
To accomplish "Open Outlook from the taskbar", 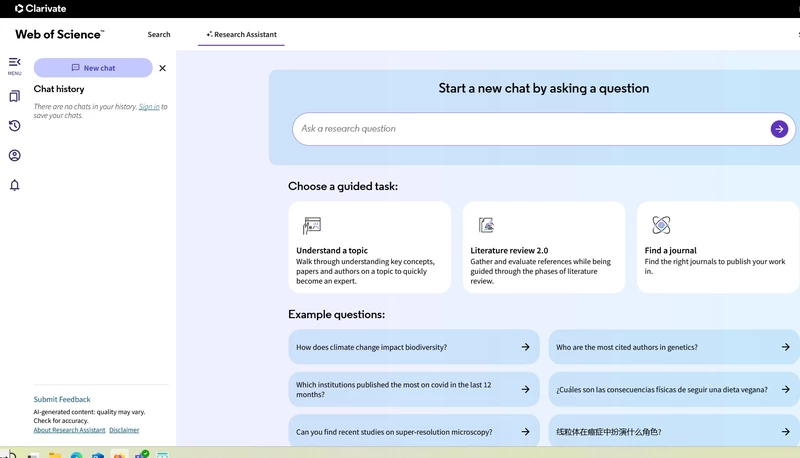I will click(x=98, y=454).
